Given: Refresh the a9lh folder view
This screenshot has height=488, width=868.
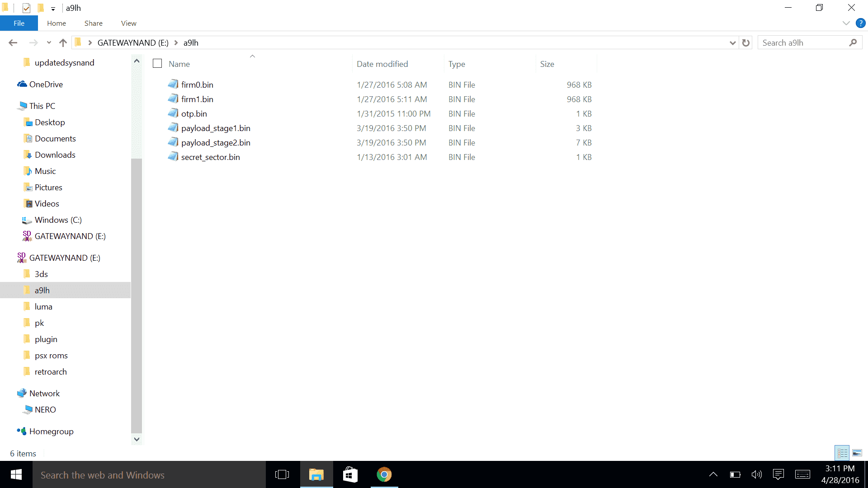Looking at the screenshot, I should pyautogui.click(x=746, y=42).
